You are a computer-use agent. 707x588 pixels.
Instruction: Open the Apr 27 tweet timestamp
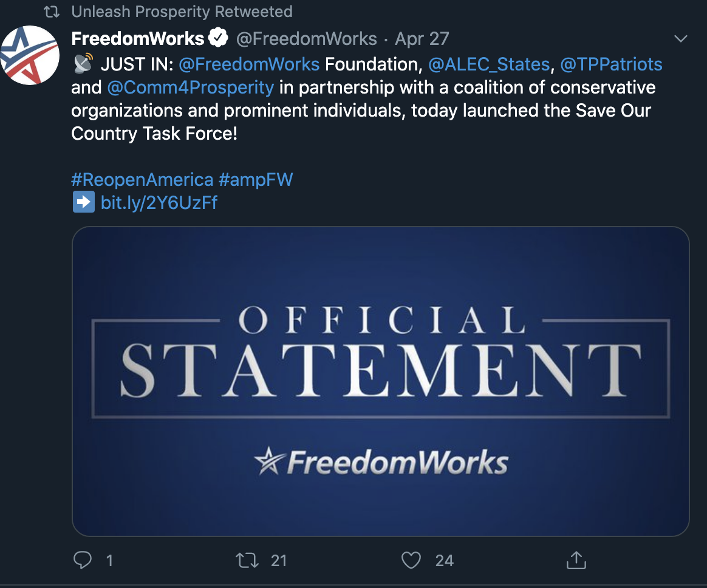tap(422, 39)
